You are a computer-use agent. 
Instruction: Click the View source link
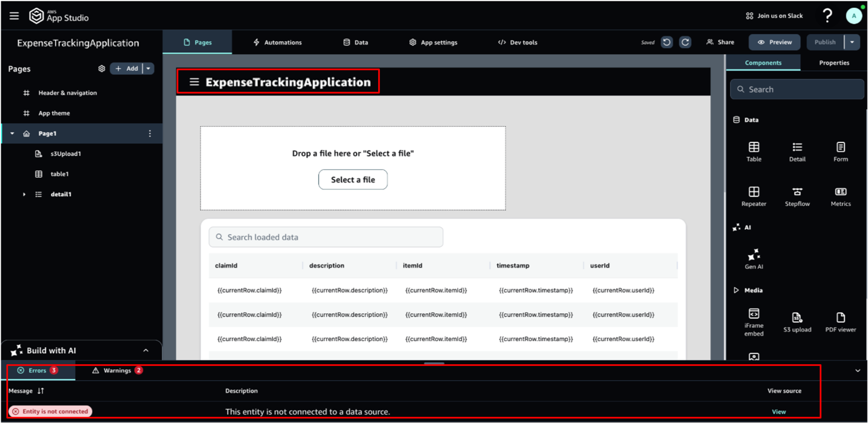click(779, 411)
